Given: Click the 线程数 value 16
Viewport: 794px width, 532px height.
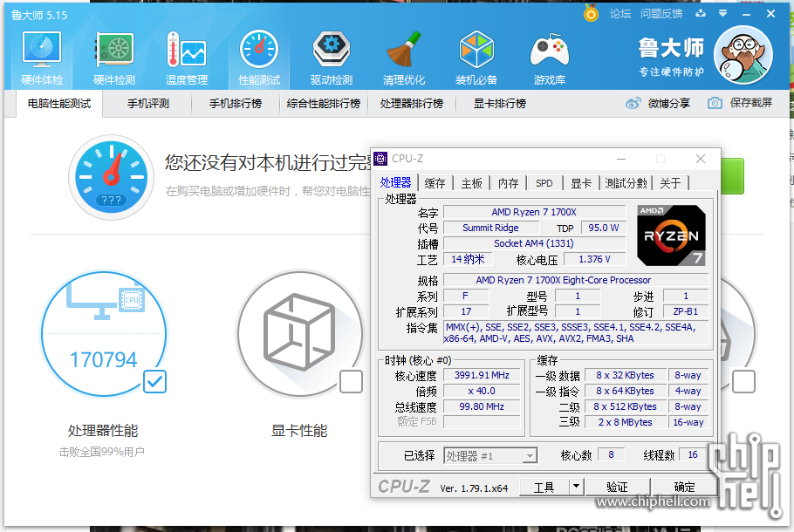Looking at the screenshot, I should point(693,454).
